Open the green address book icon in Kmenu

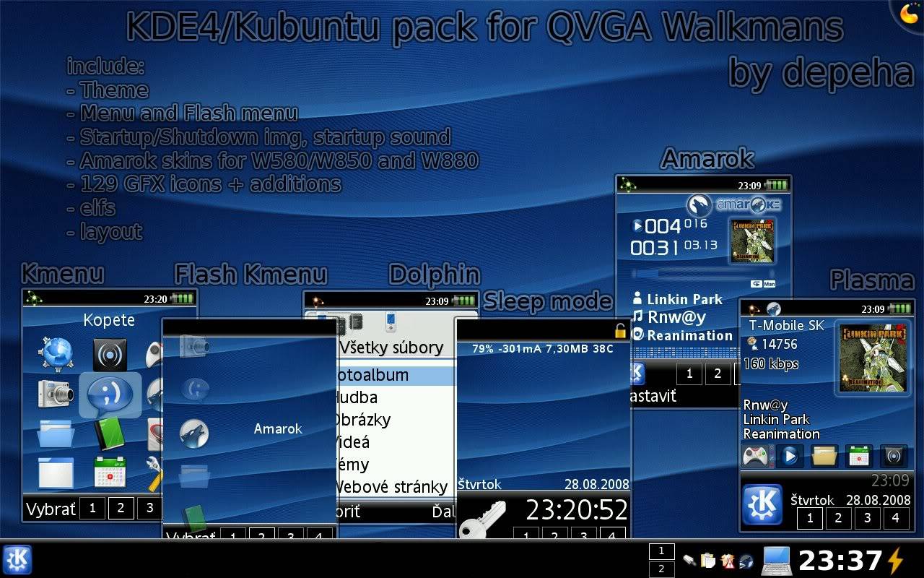(110, 433)
